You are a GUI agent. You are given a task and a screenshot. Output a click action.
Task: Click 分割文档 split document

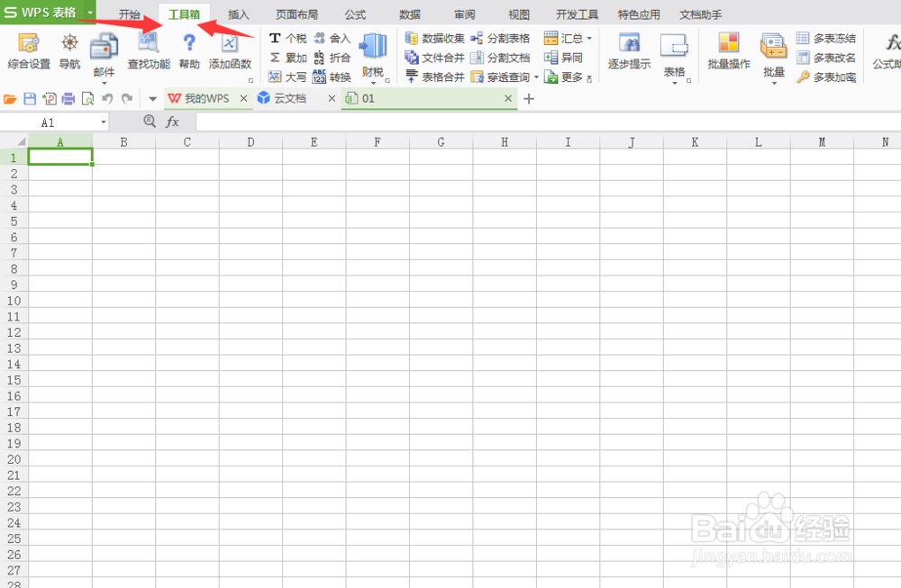pos(500,58)
